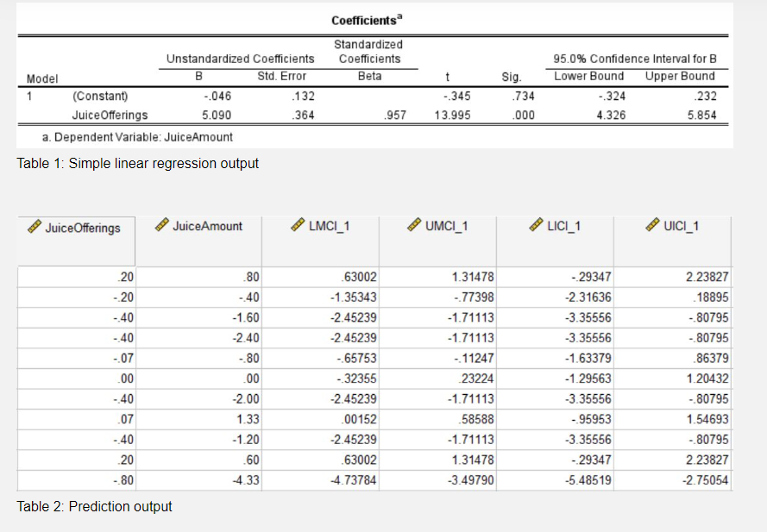Click the ruler icon beside JuiceOfferings
767x532 pixels.
(35, 227)
